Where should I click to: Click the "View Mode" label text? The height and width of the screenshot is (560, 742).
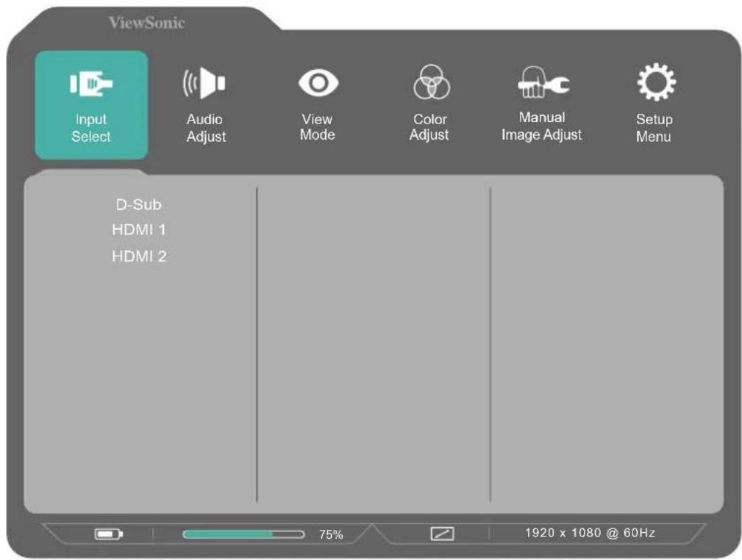[x=318, y=126]
